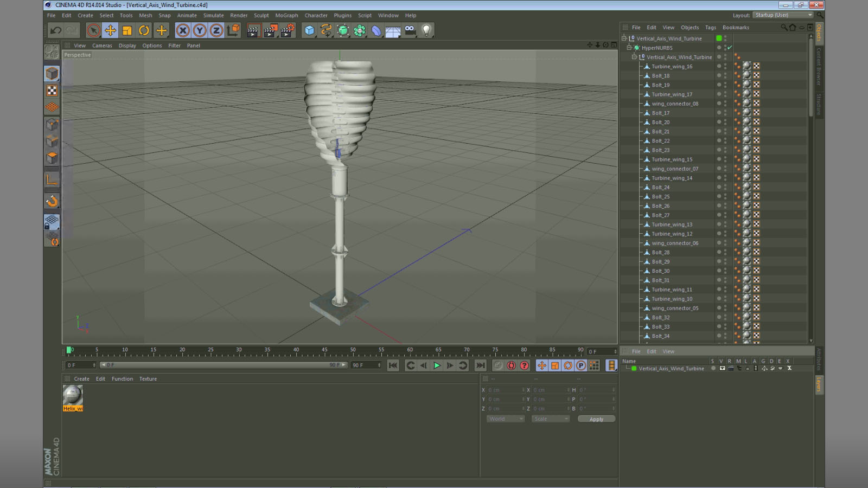Select Turbine_wing_16 in object tree
Screen dimensions: 868x488
[672, 67]
